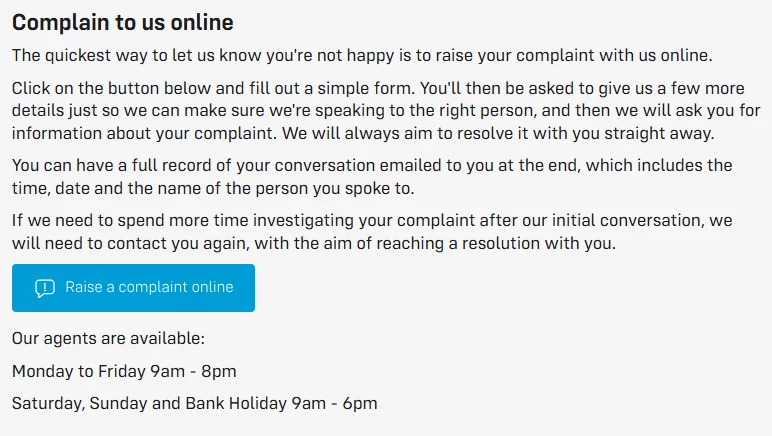Click the 'Our agents are available:' text
772x436 pixels.
(108, 339)
